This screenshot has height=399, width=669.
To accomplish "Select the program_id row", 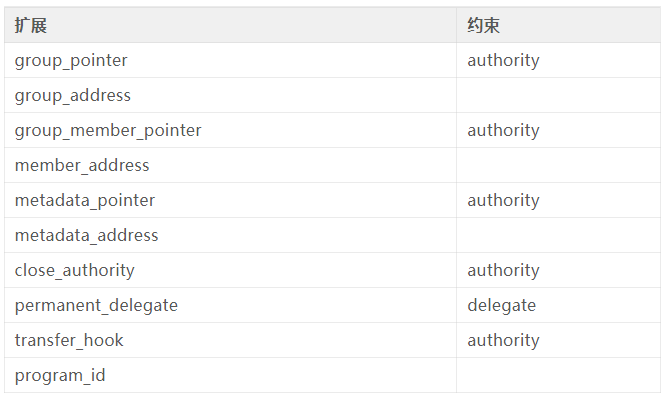I will coord(332,375).
